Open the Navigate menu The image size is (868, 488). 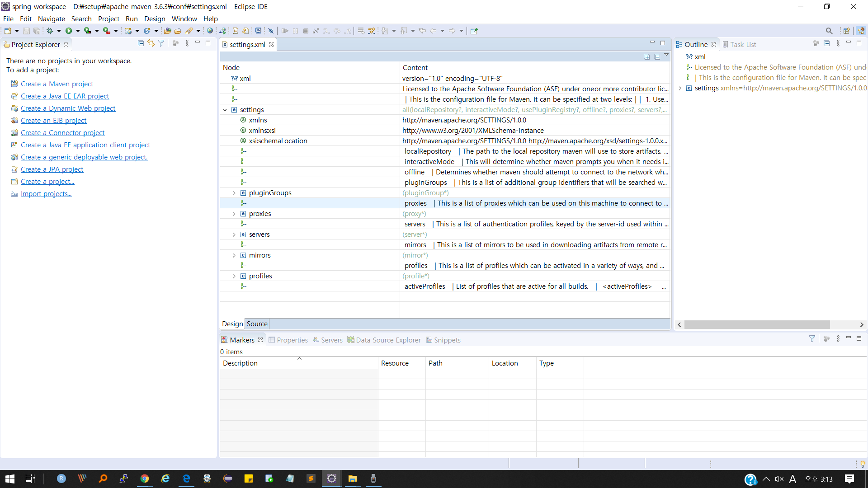point(52,19)
